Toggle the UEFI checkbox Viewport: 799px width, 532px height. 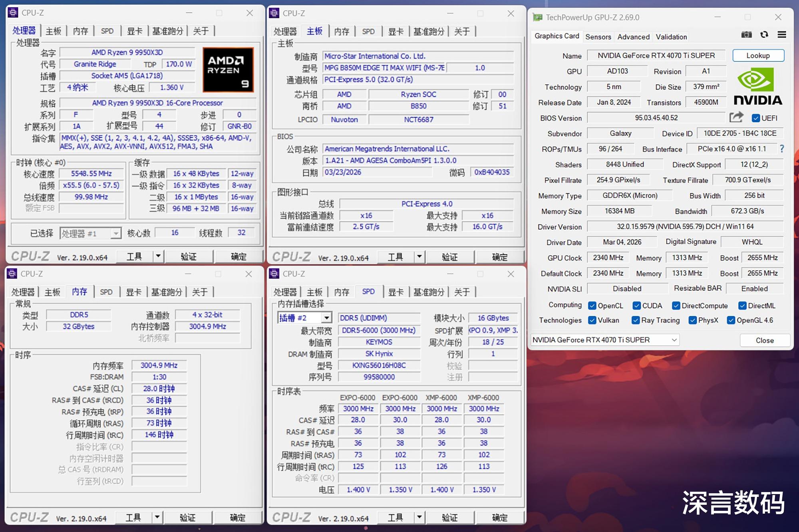tap(755, 118)
